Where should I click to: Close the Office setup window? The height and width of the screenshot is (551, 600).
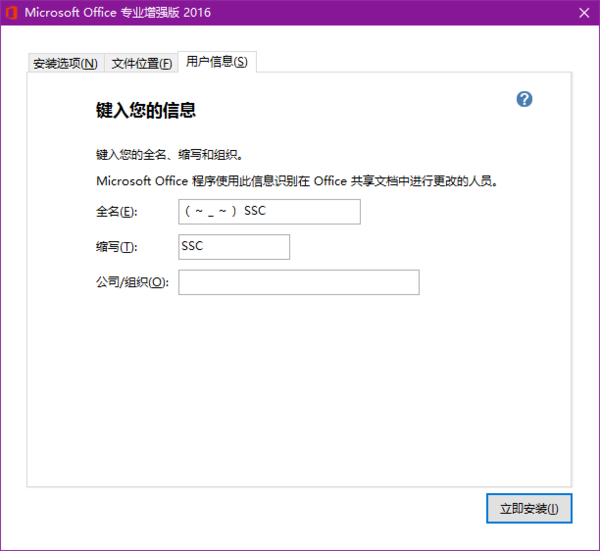point(584,13)
